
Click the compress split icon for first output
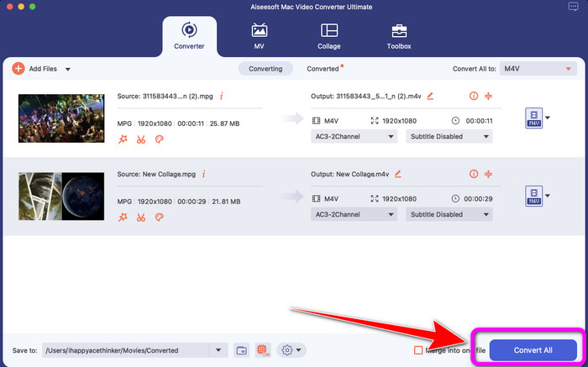click(x=489, y=96)
